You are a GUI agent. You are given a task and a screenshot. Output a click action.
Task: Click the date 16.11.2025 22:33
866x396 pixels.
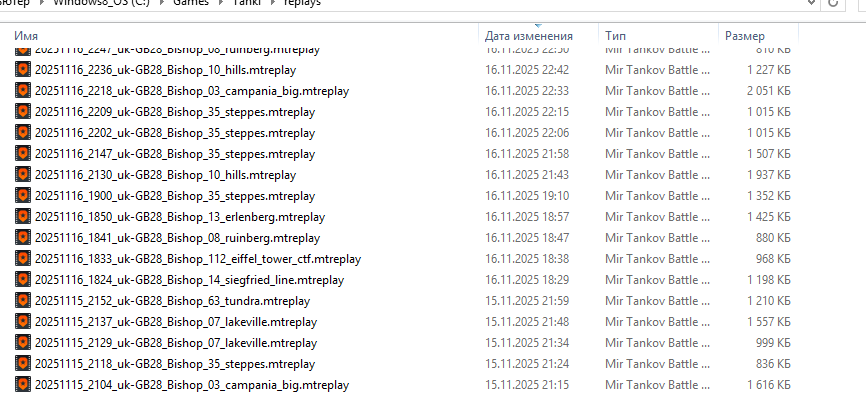(x=527, y=91)
